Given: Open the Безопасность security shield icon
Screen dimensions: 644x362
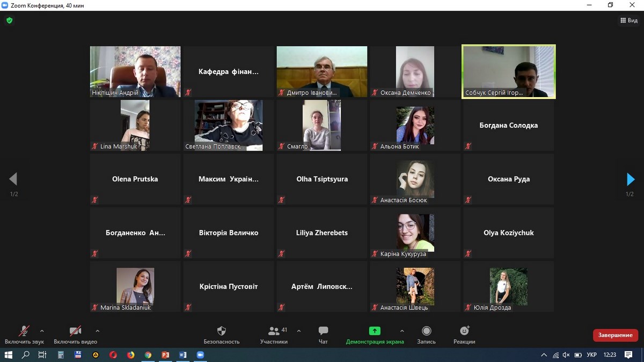Looking at the screenshot, I should point(221,331).
